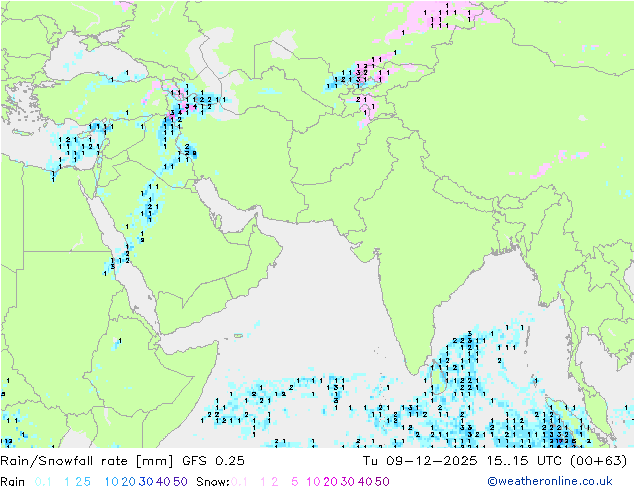Click the rain legend value 50
The width and height of the screenshot is (634, 490).
point(180,482)
